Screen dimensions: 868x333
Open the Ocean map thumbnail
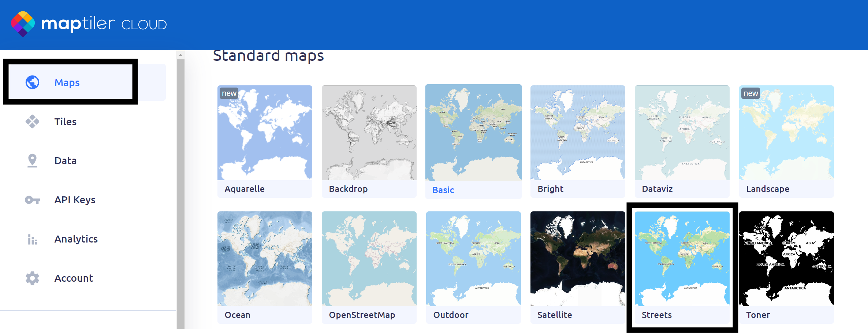(x=265, y=259)
